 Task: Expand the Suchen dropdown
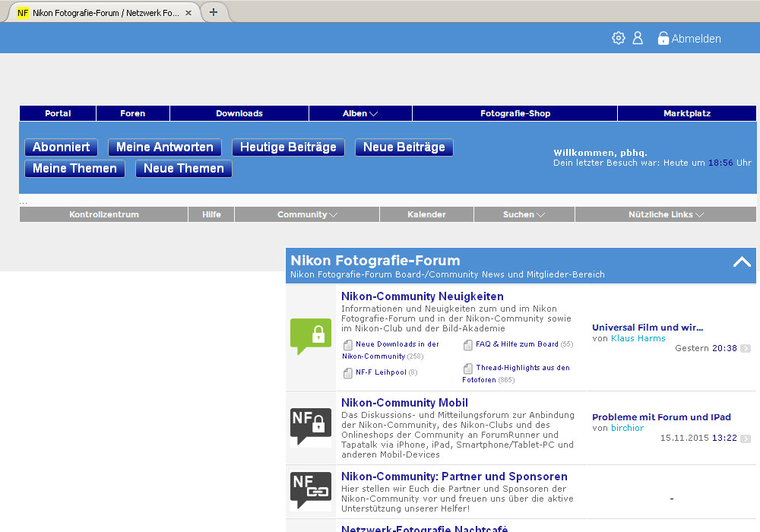524,214
